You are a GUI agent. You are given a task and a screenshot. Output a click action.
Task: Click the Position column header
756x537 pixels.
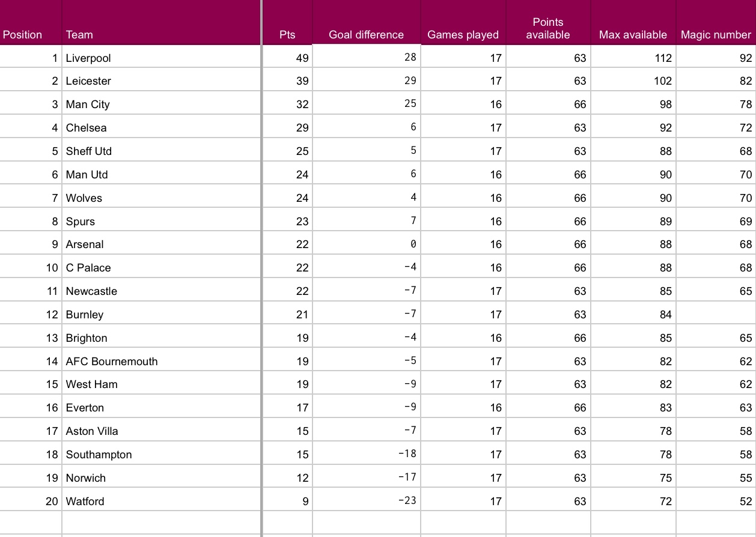click(23, 34)
